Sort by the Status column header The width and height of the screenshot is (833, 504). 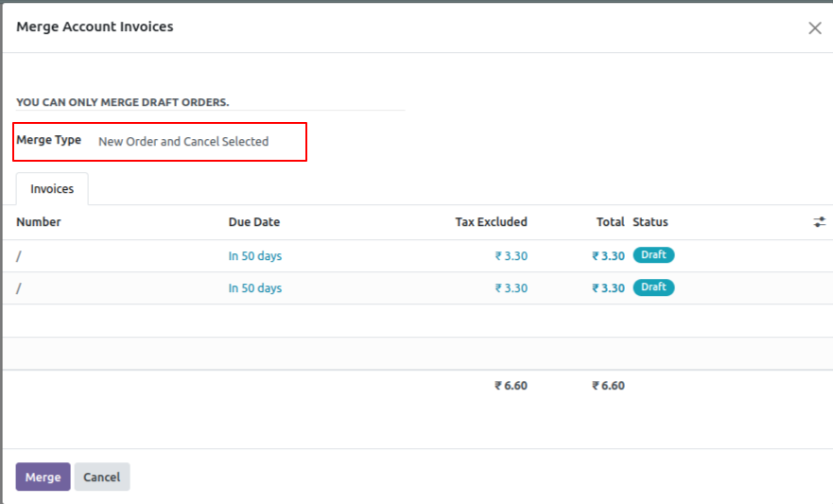[651, 222]
